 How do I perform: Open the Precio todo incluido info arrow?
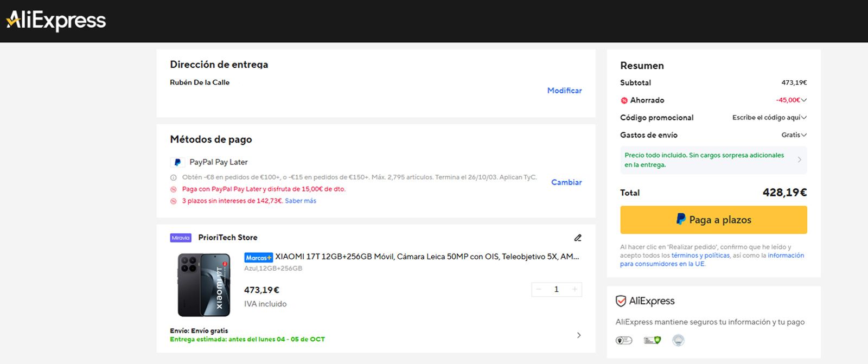click(800, 159)
